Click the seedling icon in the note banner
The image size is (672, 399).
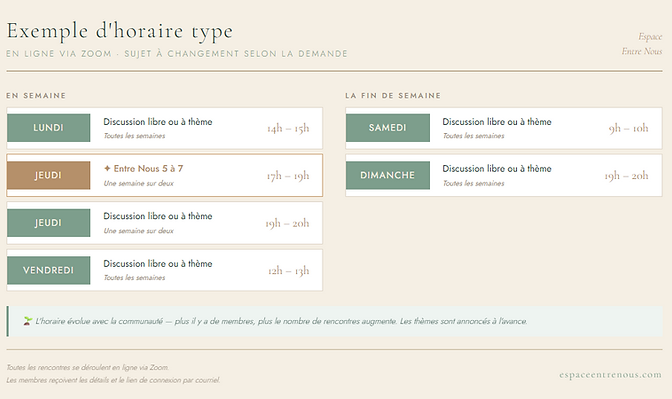pyautogui.click(x=27, y=321)
